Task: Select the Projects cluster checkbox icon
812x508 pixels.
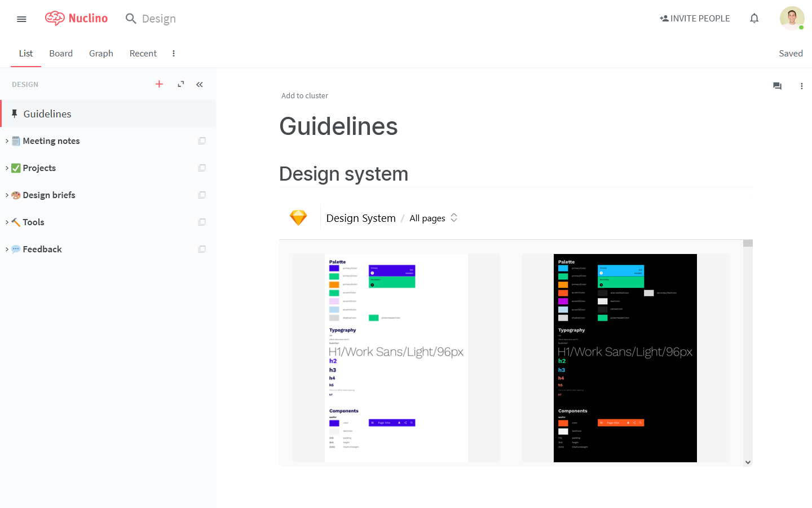Action: pos(202,168)
